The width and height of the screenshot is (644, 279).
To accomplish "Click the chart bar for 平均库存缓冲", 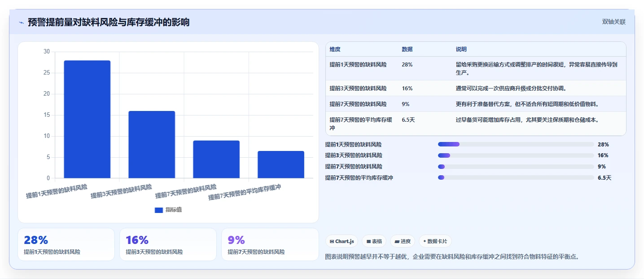I will 281,164.
